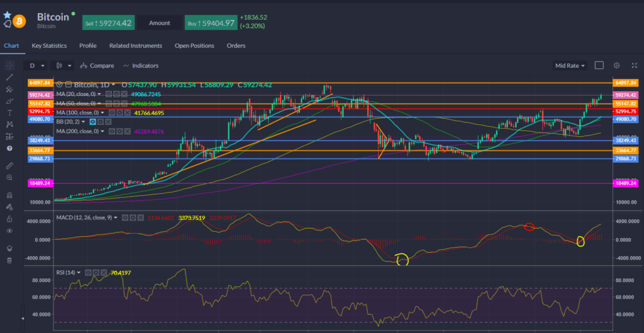Viewport: 644px width, 333px height.
Task: Collapse the indicator legend circle arrow
Action: (x=60, y=84)
